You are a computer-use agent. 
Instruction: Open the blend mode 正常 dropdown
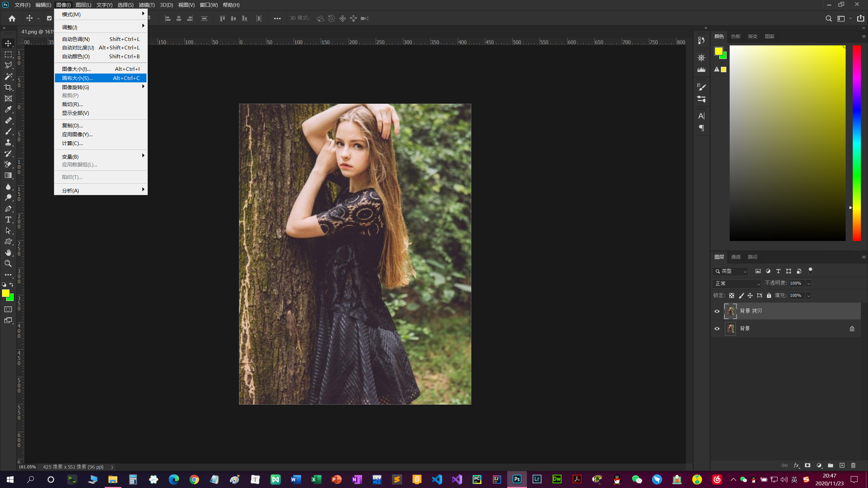736,283
